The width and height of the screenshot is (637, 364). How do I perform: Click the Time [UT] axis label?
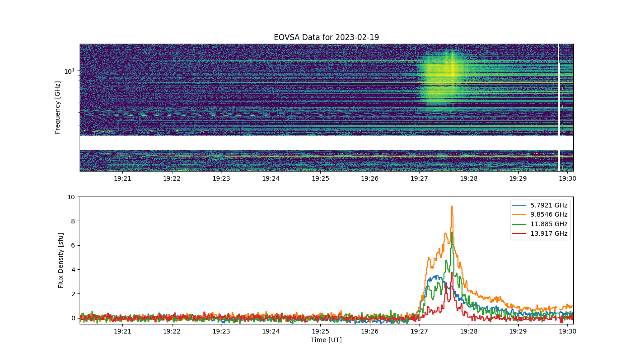pyautogui.click(x=326, y=340)
